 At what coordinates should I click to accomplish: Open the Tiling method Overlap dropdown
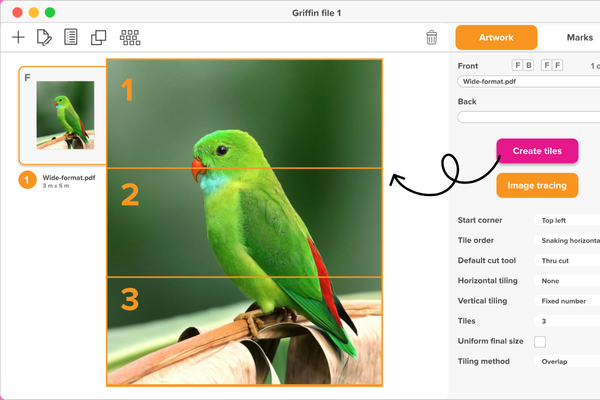tap(567, 361)
